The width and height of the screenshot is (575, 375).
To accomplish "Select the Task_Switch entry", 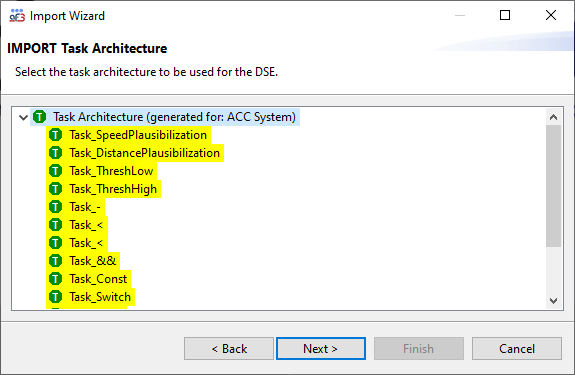I will pyautogui.click(x=100, y=297).
